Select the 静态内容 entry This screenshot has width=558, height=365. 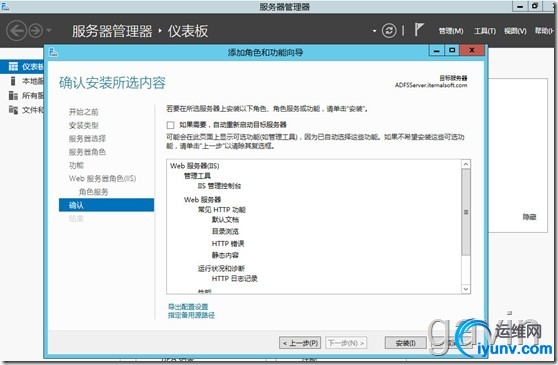click(225, 255)
